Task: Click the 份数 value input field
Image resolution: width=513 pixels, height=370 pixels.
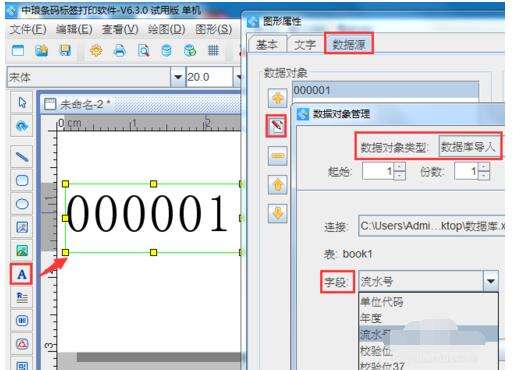Action: (466, 171)
